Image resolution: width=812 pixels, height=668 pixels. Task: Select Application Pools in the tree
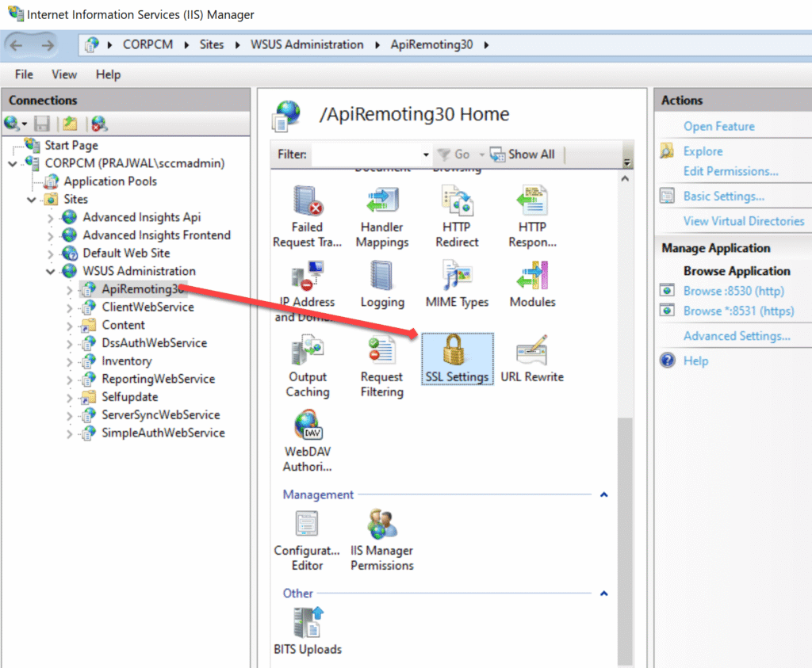point(110,181)
